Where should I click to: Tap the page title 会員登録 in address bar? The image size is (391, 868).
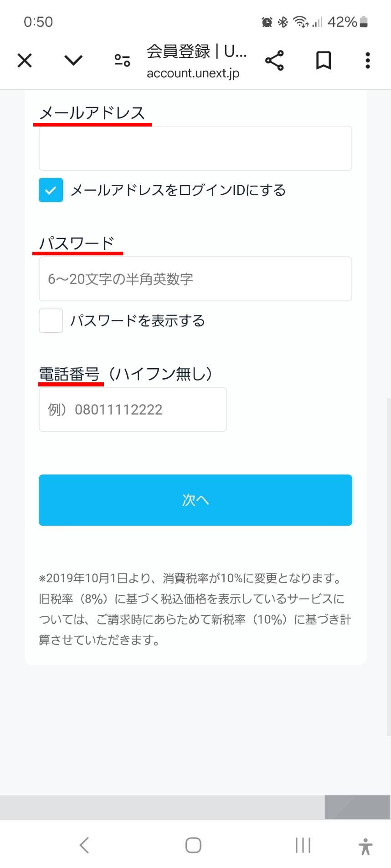coord(196,51)
